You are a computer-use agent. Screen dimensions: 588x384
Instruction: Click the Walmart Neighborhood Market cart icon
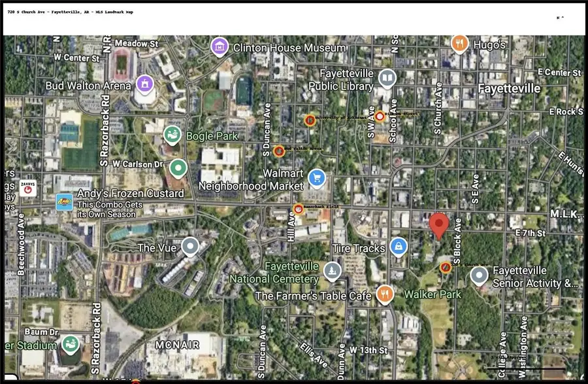pos(317,177)
